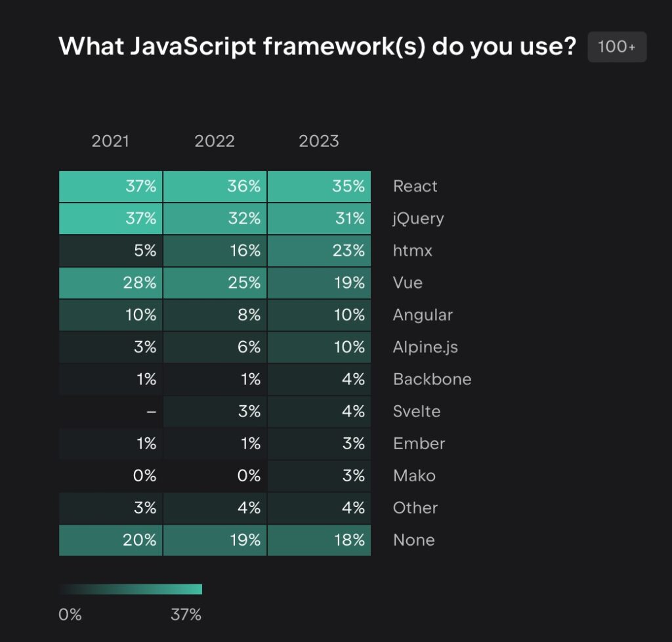The width and height of the screenshot is (672, 642).
Task: Click Backbone's 4% cell for 2023
Action: pos(319,379)
